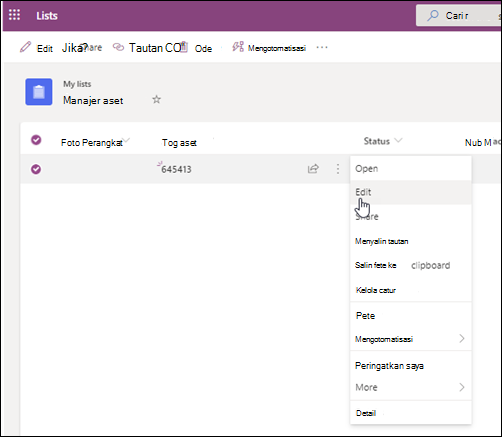Open the Status column dropdown chevron
This screenshot has width=502, height=437.
click(x=398, y=141)
